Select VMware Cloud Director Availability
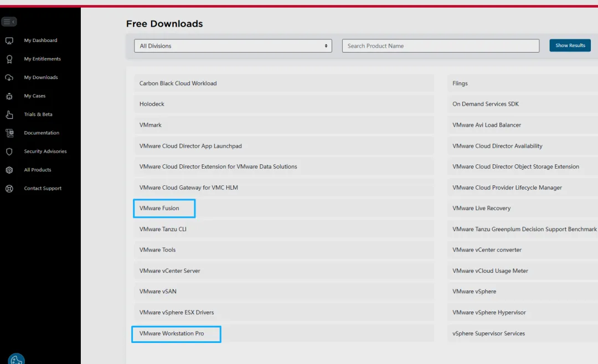Image resolution: width=598 pixels, height=364 pixels. (x=523, y=146)
